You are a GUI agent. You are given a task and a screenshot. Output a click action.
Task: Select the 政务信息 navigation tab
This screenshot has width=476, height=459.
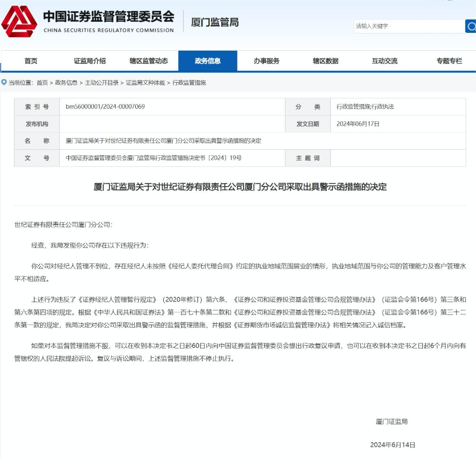pyautogui.click(x=208, y=61)
